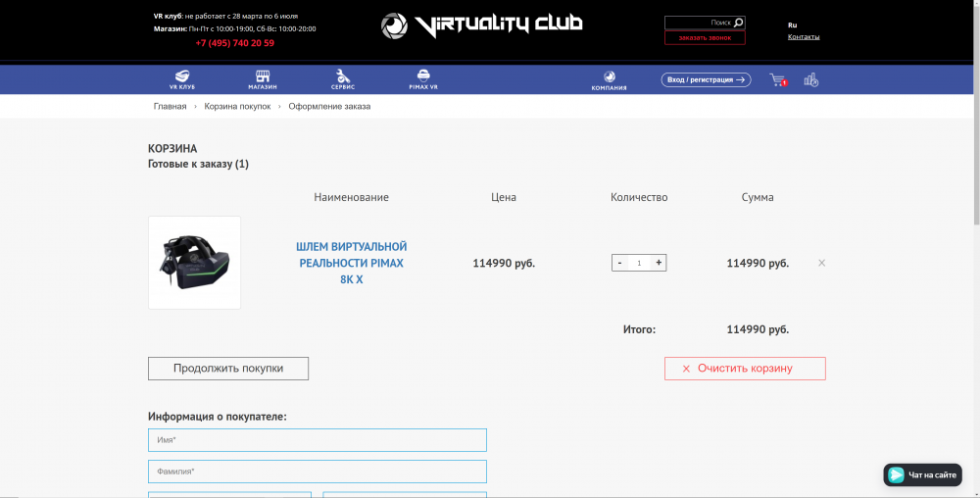Focus the Имя* input field
Screen dimensions: 980x498
coord(318,440)
